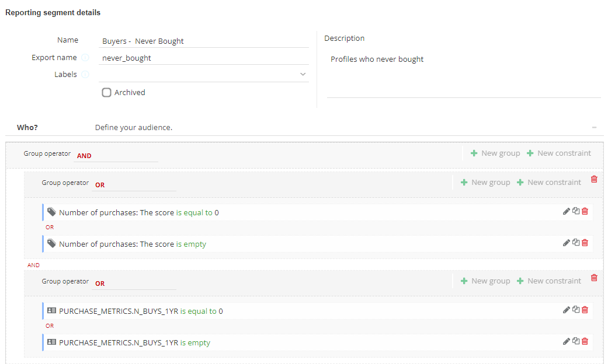Delete the second OR group

coord(594,278)
